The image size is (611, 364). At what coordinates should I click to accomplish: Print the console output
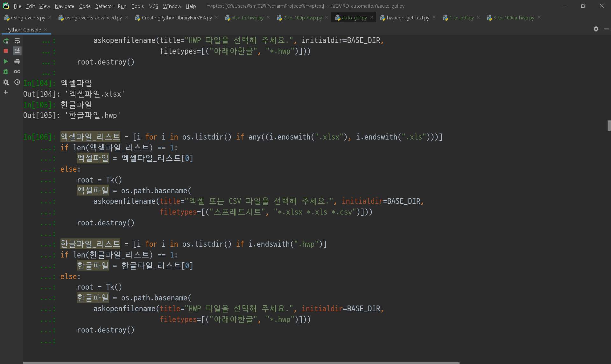pyautogui.click(x=17, y=61)
